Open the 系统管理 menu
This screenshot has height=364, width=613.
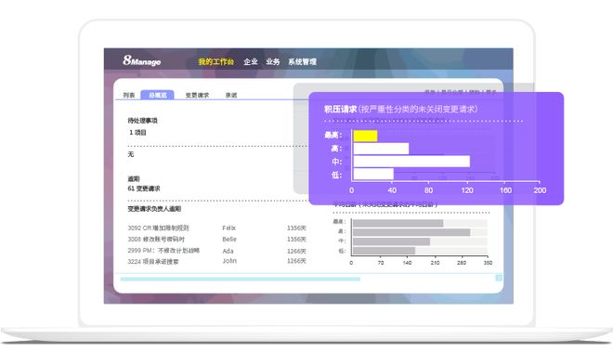302,62
